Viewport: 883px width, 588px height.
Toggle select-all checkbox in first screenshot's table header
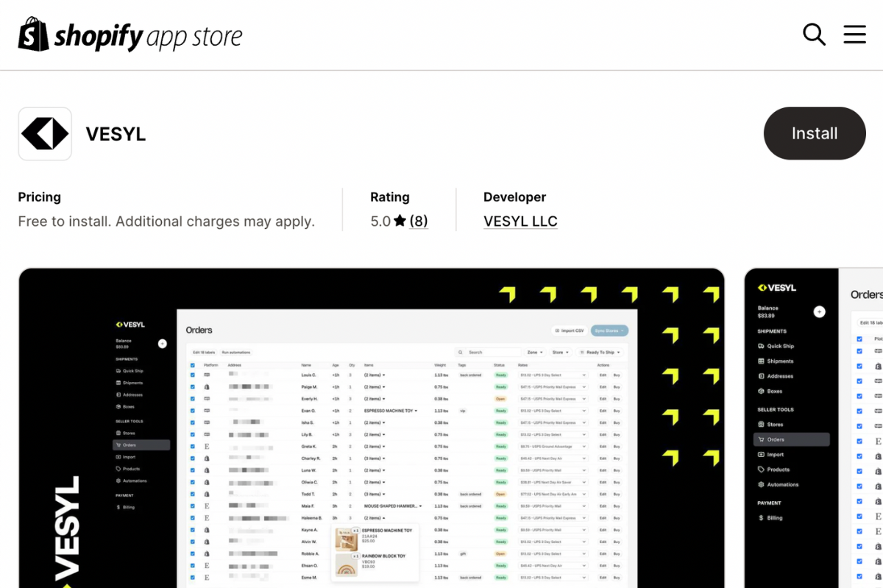pyautogui.click(x=193, y=365)
